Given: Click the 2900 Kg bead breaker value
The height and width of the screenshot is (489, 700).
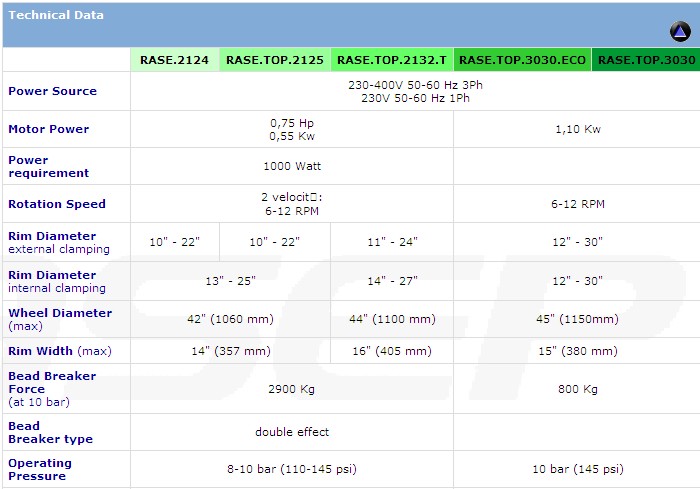Looking at the screenshot, I should tap(291, 389).
